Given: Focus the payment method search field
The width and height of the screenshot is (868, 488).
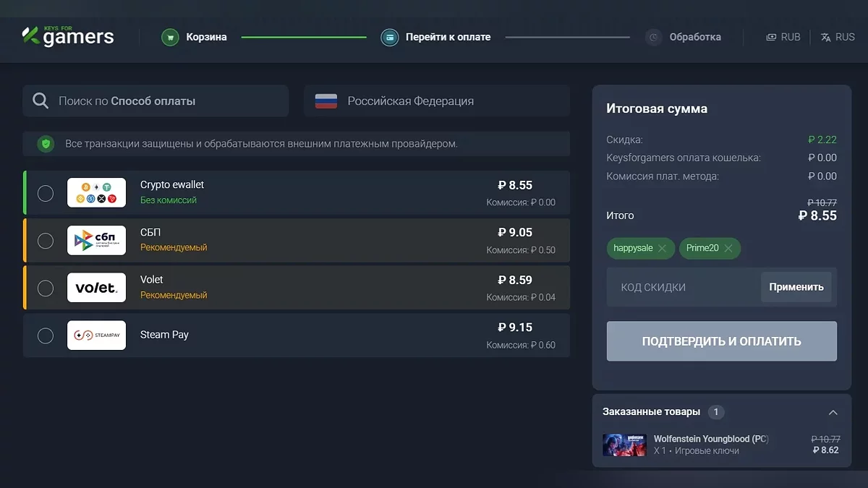Looking at the screenshot, I should pyautogui.click(x=156, y=101).
